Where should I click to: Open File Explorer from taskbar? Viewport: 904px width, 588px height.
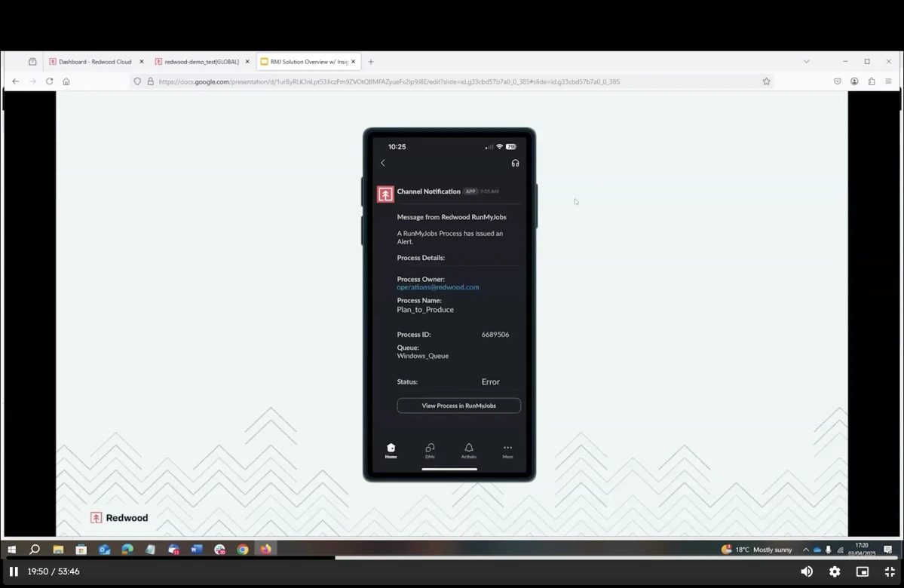click(x=58, y=550)
